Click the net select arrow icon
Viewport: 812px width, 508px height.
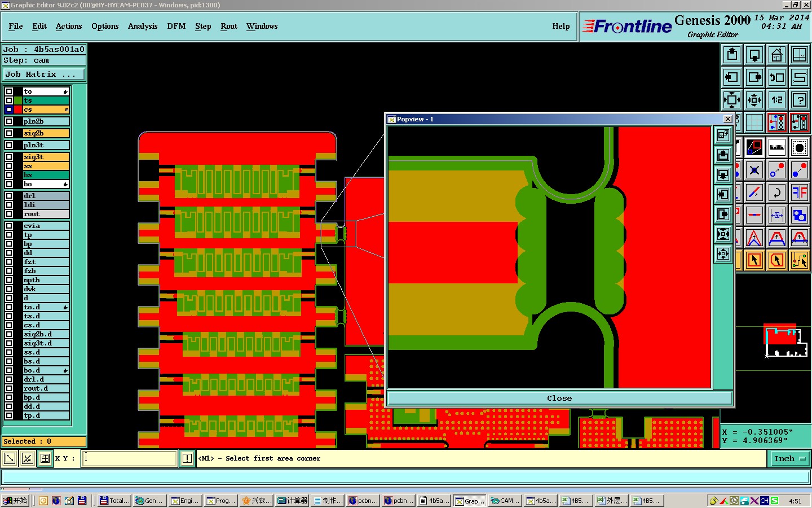pyautogui.click(x=800, y=260)
